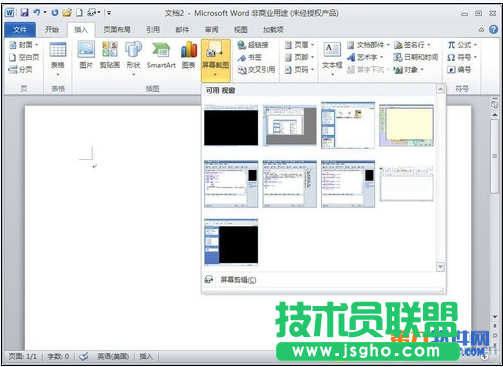Click the Undo icon in quick access toolbar
Screen dimensions: 503x367
click(36, 13)
